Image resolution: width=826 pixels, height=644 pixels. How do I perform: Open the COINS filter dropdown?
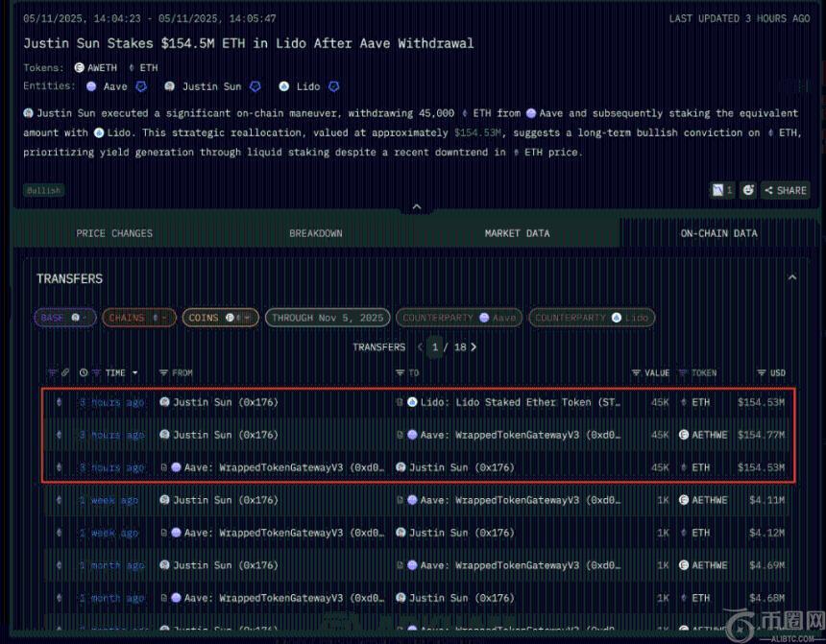(219, 318)
